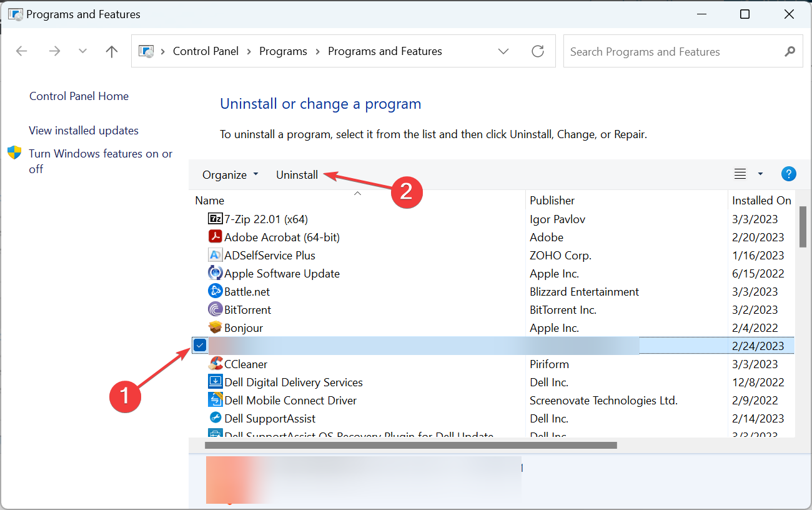Expand the chevron after Programs breadcrumb

tap(318, 51)
